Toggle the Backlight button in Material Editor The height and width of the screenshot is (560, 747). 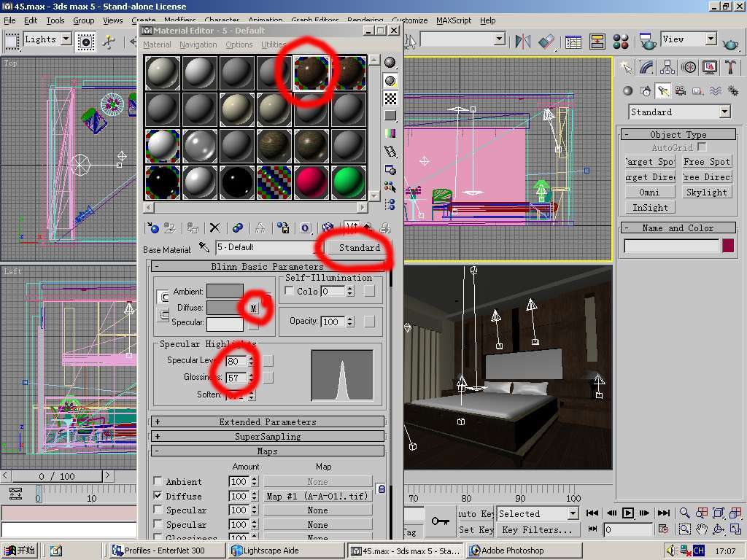point(390,80)
